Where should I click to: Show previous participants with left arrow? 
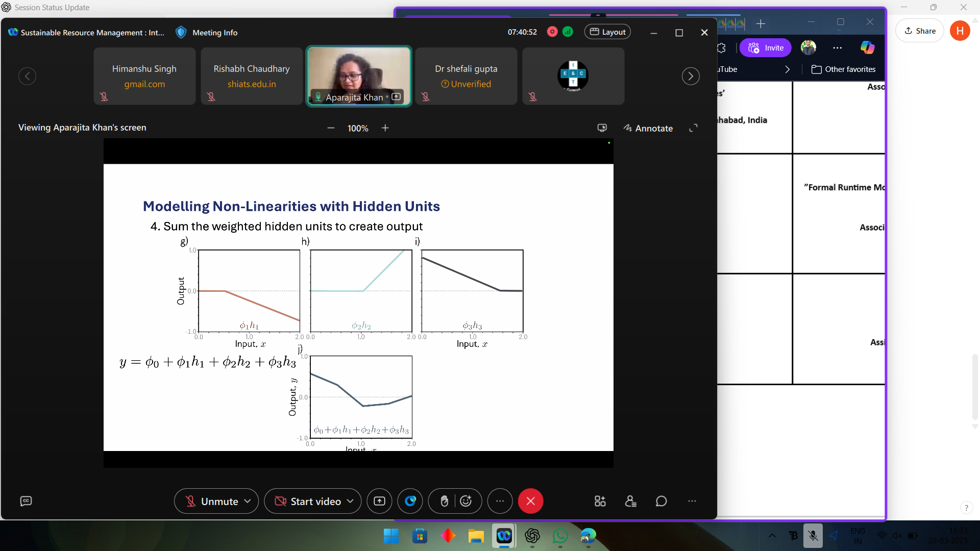tap(27, 76)
